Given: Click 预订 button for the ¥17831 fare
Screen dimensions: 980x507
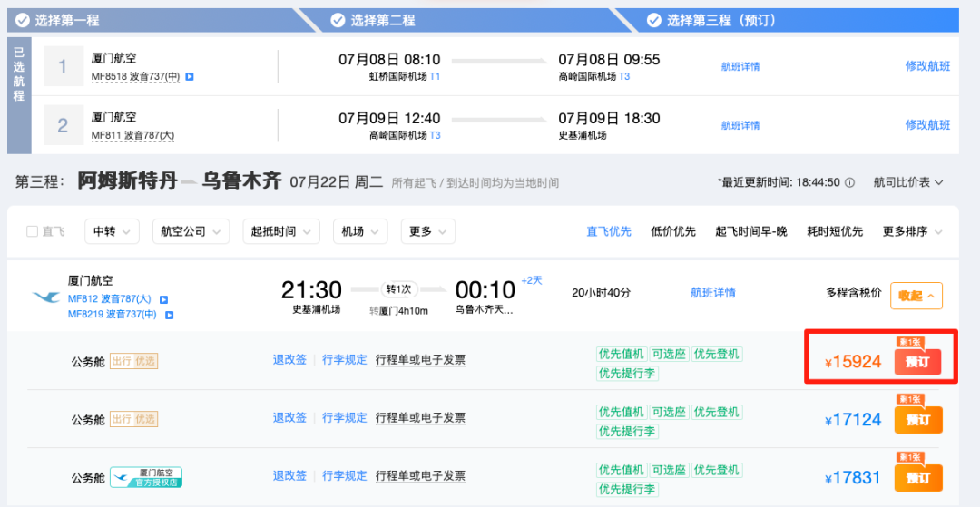Looking at the screenshot, I should click(918, 478).
